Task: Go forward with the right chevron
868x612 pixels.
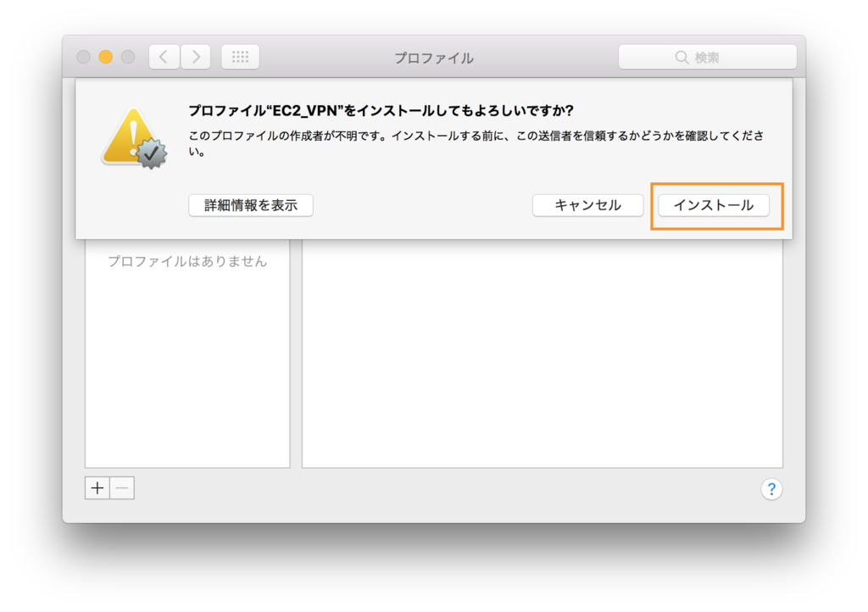Action: pos(196,57)
